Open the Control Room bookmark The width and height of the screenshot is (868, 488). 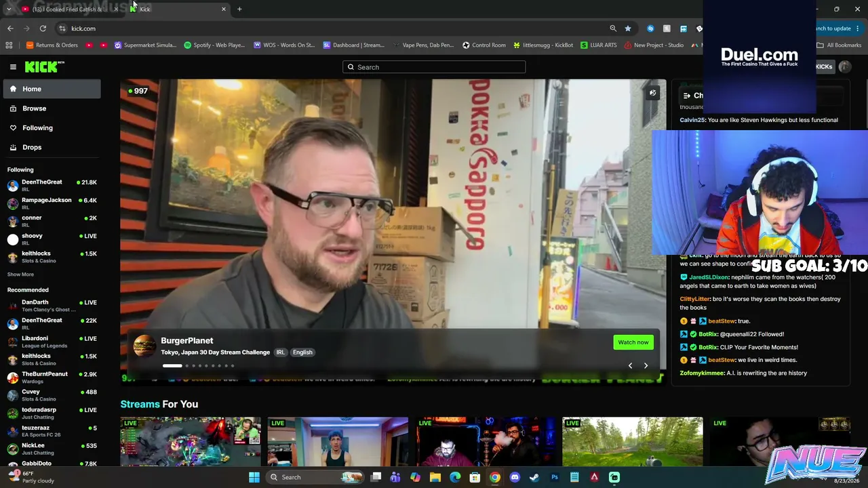point(484,45)
